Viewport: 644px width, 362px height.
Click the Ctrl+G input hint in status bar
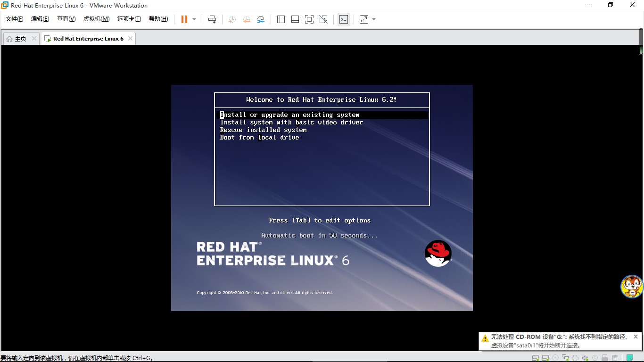(x=143, y=358)
